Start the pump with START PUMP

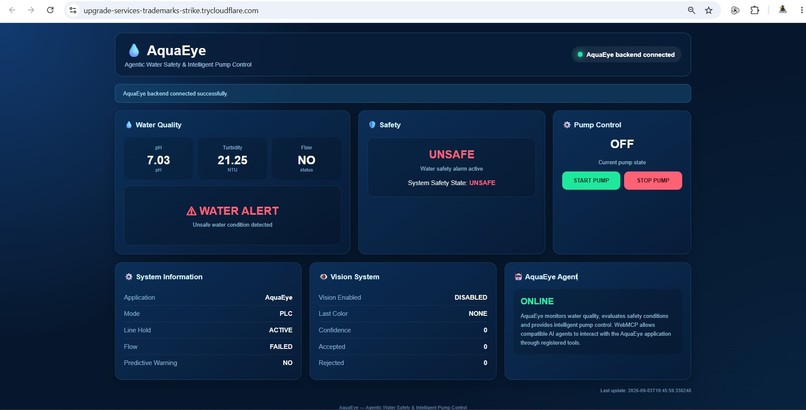[x=591, y=180]
